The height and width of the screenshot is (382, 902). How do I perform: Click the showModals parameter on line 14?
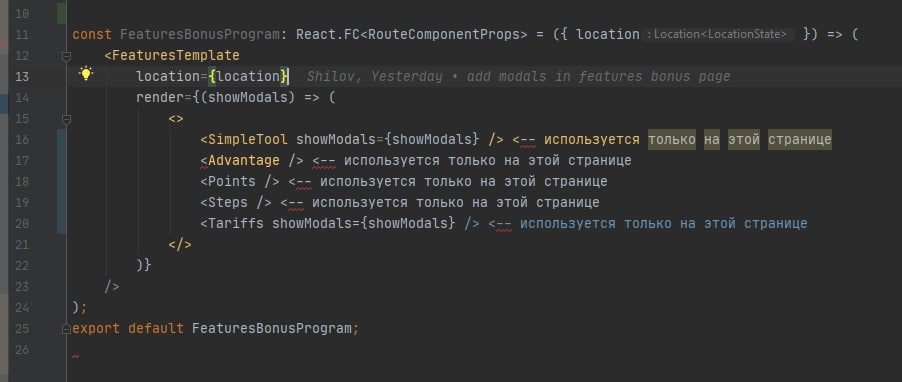click(x=248, y=98)
